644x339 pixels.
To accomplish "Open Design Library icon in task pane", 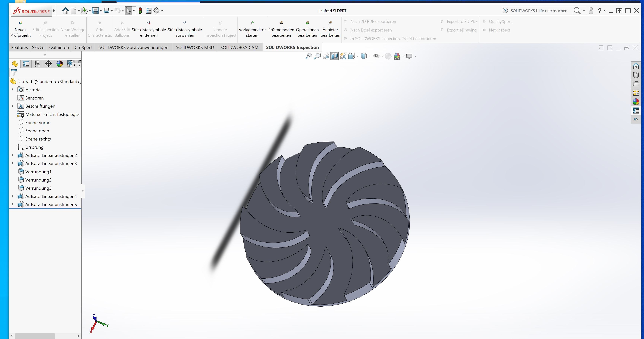I will 636,75.
